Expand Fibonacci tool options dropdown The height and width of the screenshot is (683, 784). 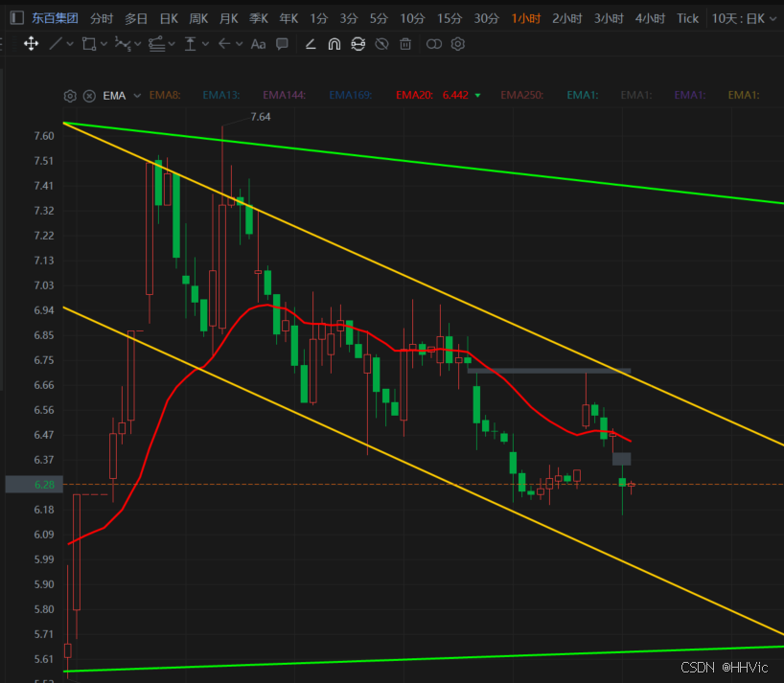172,44
